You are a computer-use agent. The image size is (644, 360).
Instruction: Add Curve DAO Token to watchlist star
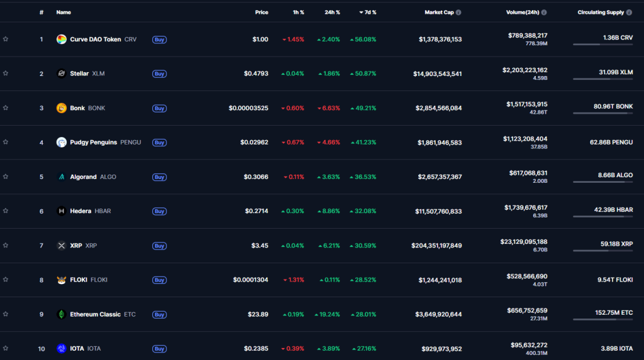point(6,39)
